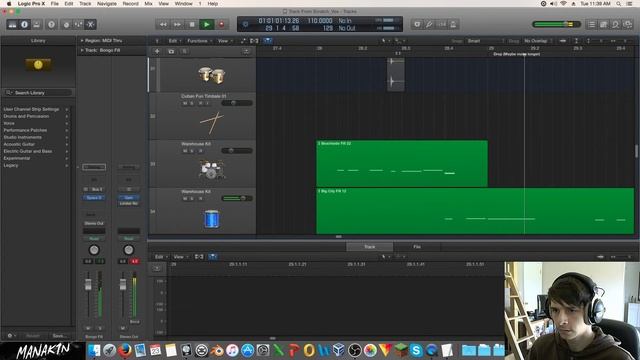Click the green Play button
640x360 pixels.
point(207,24)
